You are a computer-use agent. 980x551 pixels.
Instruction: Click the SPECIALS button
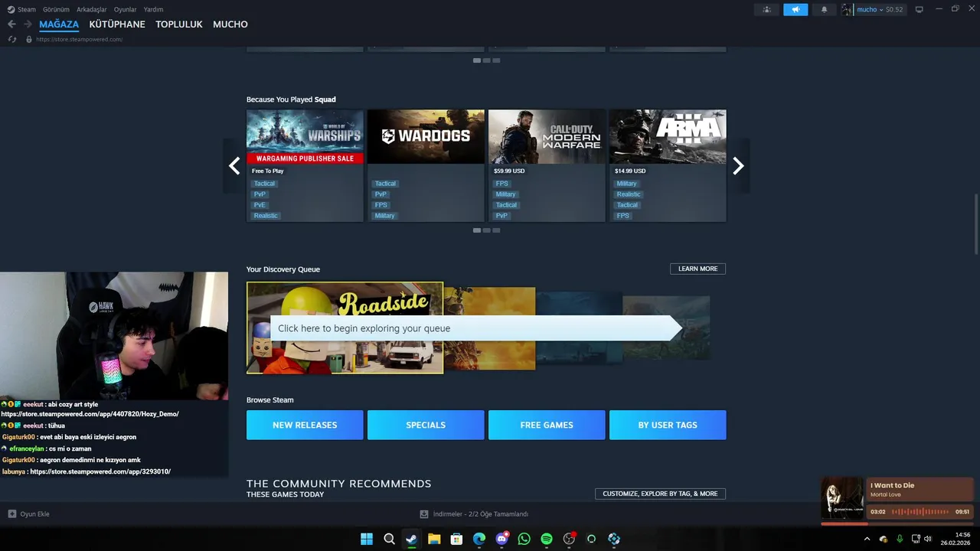(x=426, y=425)
